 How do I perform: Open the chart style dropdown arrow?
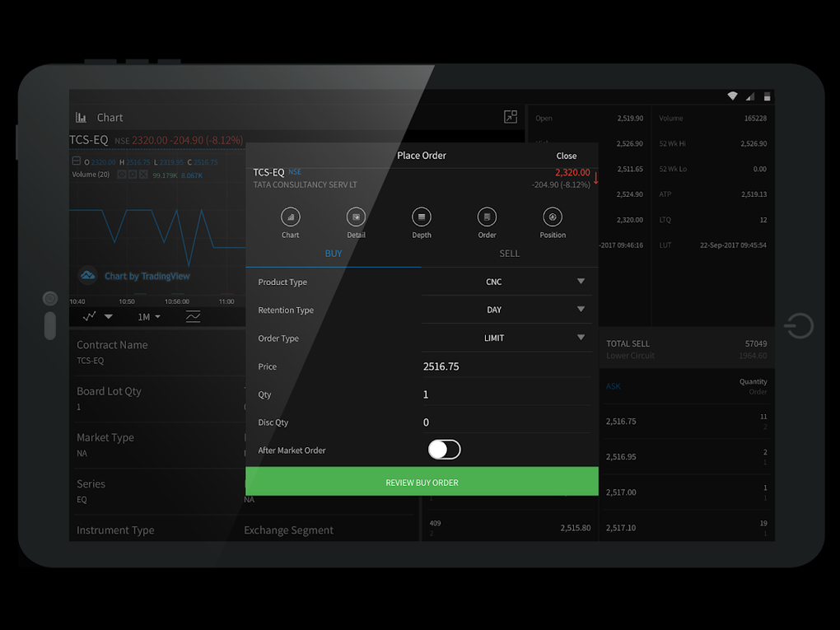pyautogui.click(x=109, y=316)
